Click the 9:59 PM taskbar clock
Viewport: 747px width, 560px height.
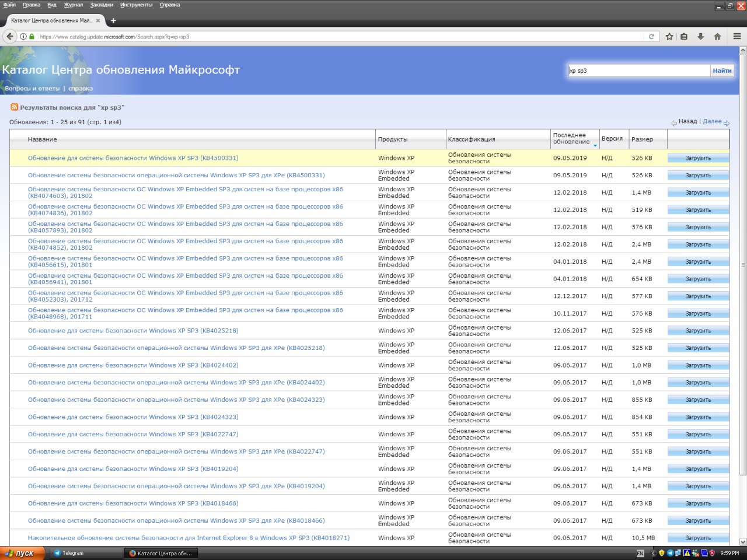(729, 553)
